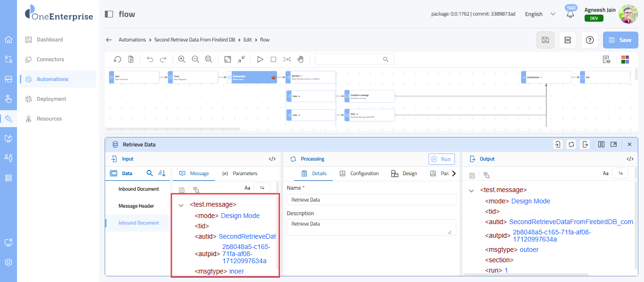
Task: Click the Run button in Processing
Action: (x=442, y=159)
